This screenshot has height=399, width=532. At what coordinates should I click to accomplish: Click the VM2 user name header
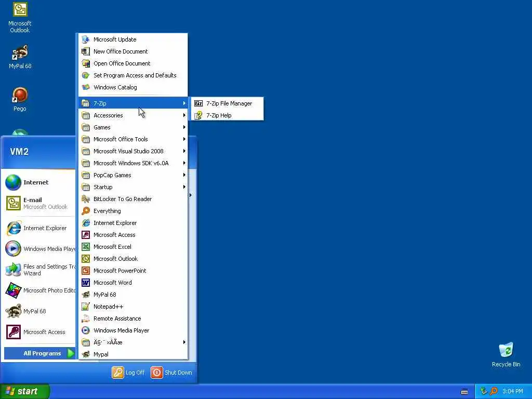pyautogui.click(x=19, y=151)
